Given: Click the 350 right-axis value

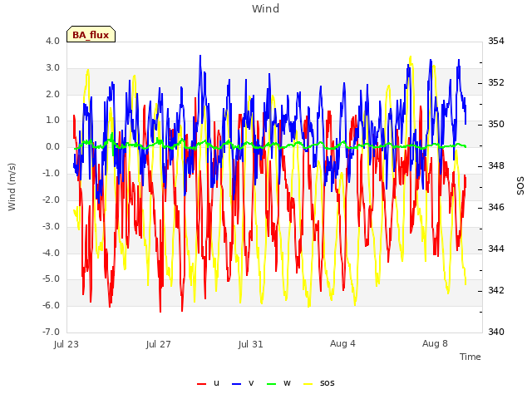Looking at the screenshot, I should coord(496,124).
